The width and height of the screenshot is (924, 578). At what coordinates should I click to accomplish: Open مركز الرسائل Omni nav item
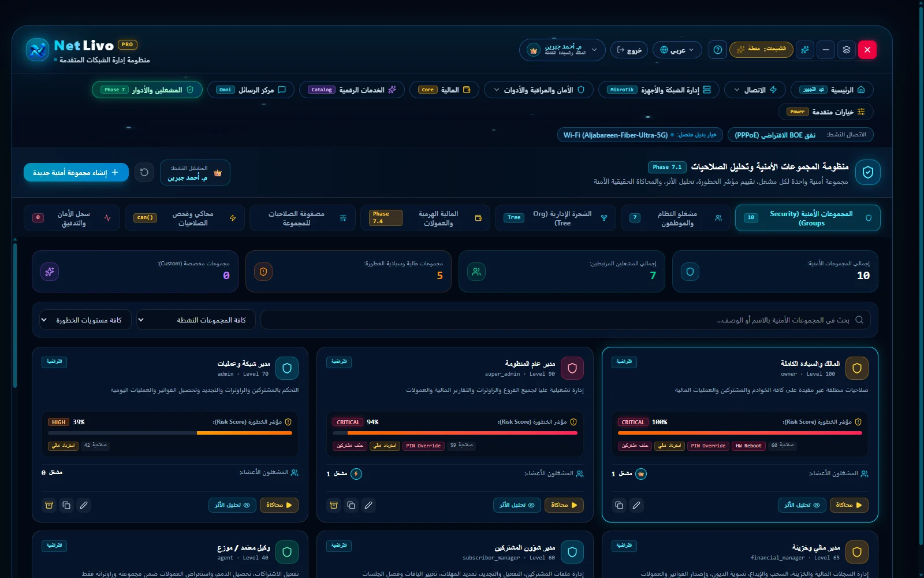click(x=251, y=90)
